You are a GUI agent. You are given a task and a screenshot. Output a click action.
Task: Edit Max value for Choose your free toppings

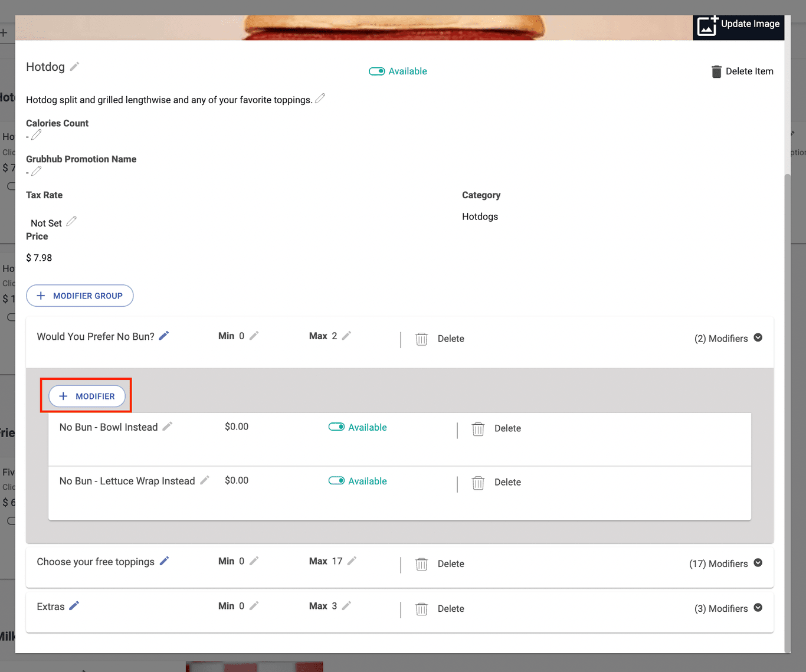tap(352, 561)
